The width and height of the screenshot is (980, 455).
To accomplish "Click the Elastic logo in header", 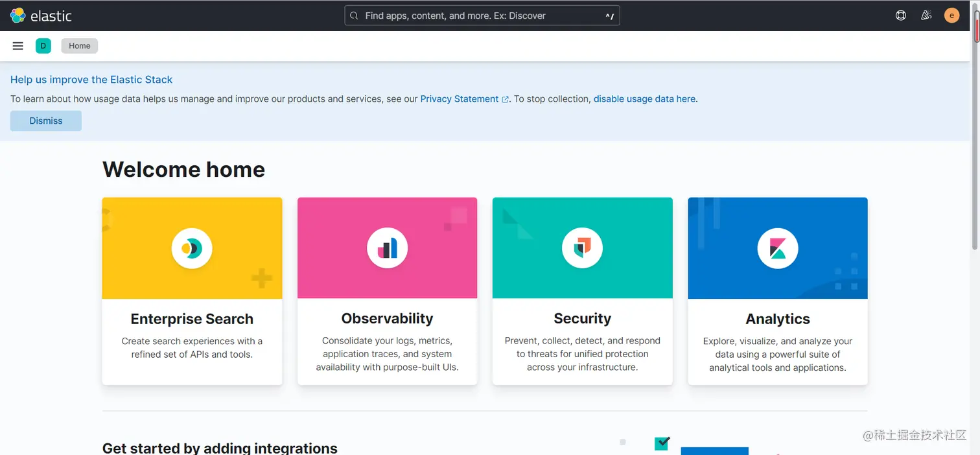I will tap(41, 16).
